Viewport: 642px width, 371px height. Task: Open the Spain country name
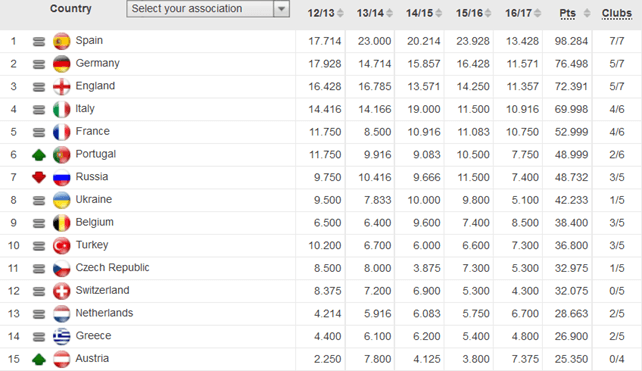(x=89, y=41)
